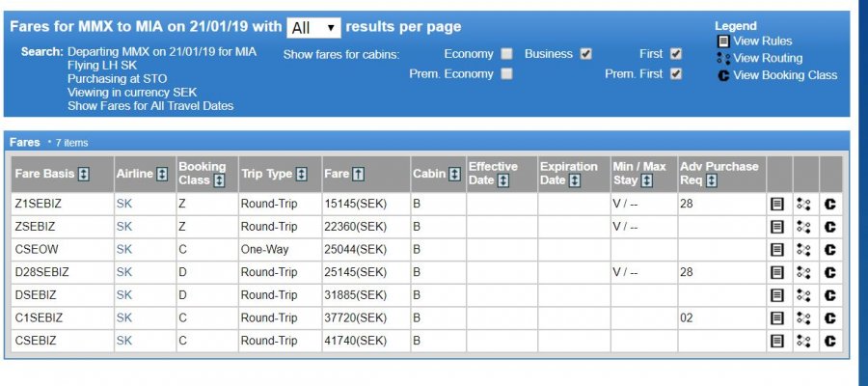Click SK airline link in CSEBIZ row
868x386 pixels.
123,341
